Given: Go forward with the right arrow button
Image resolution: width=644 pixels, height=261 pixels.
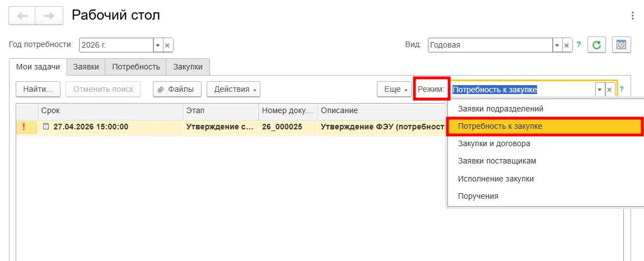Looking at the screenshot, I should click(49, 16).
